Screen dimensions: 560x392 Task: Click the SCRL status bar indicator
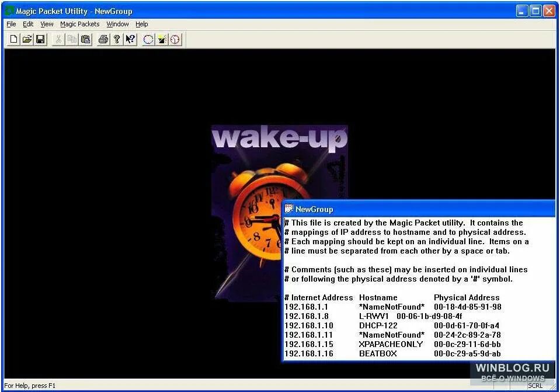pyautogui.click(x=535, y=386)
